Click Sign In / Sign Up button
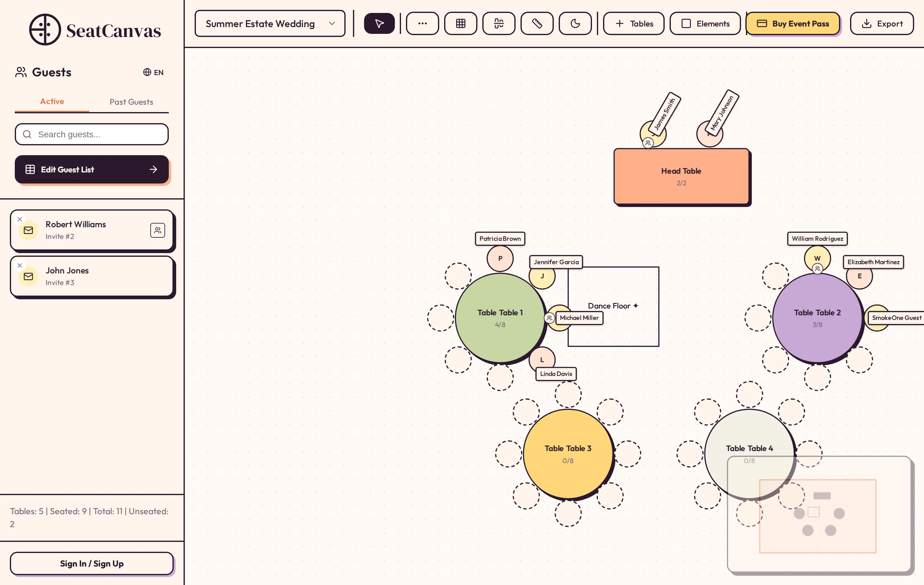 coord(92,563)
